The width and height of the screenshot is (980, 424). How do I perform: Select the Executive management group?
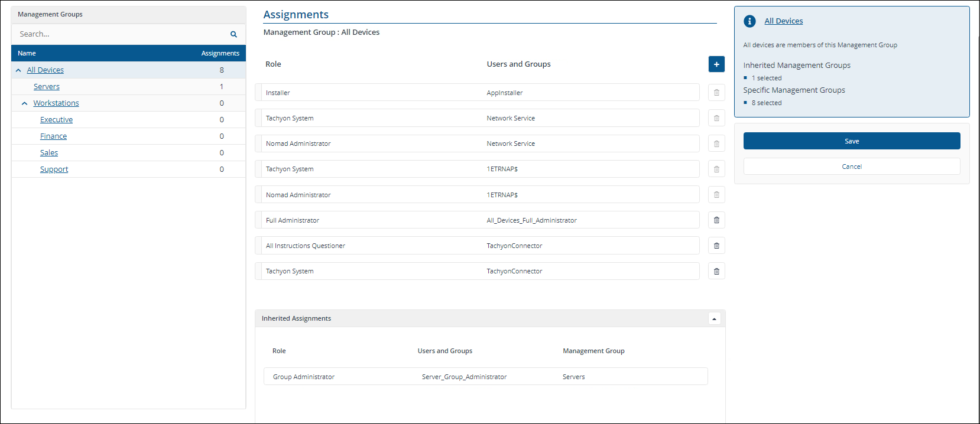[56, 120]
